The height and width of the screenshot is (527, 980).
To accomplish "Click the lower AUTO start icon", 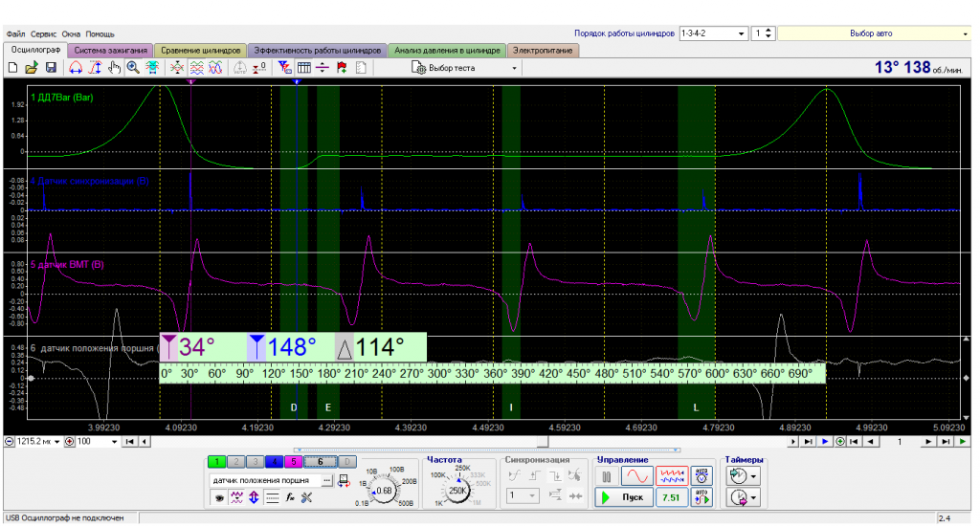I will [702, 497].
